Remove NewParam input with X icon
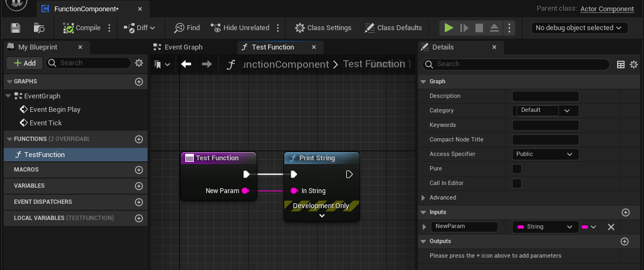Viewport: 644px width, 270px height. [x=611, y=227]
